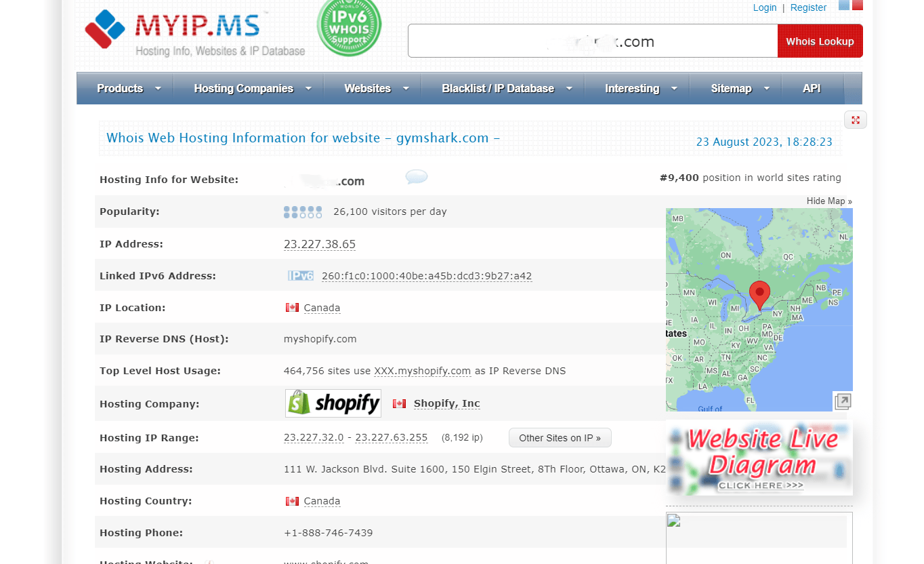Open the linked IPv6 address link
Viewport: 924px width, 564px height.
(x=427, y=276)
